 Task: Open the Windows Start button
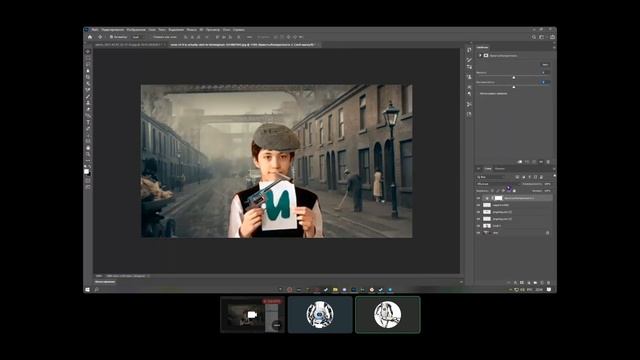[87, 289]
